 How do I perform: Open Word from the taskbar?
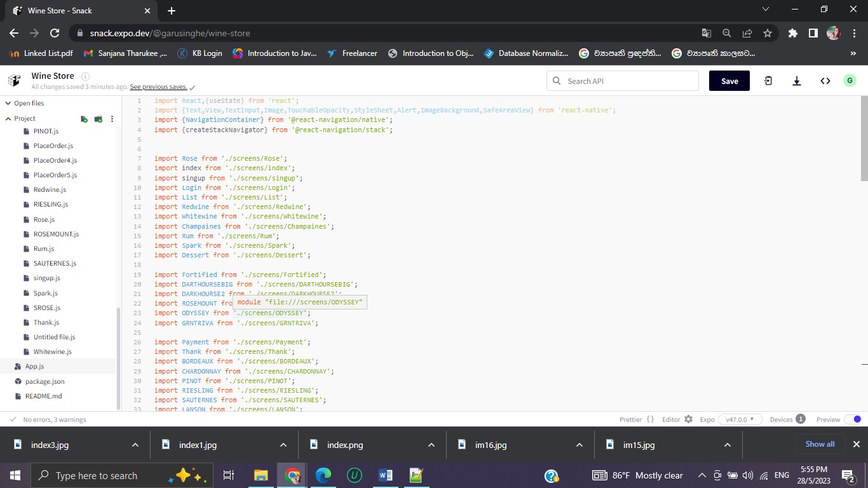(x=385, y=475)
